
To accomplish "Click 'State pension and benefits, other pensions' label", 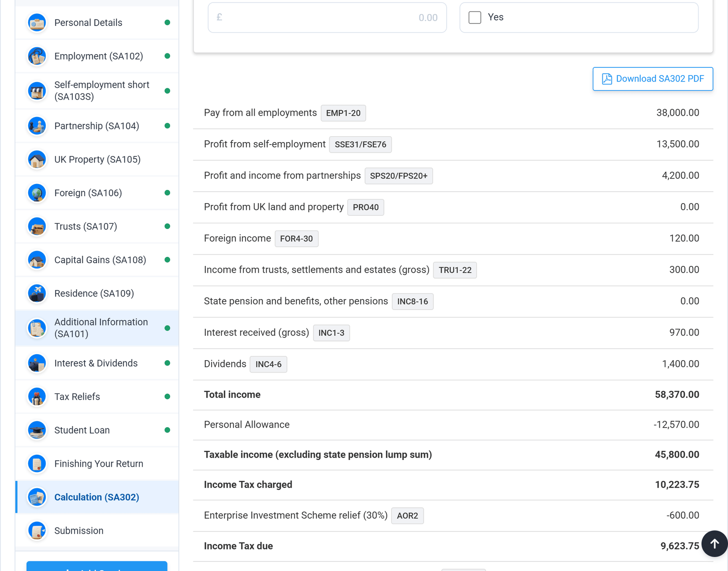I will pos(296,301).
